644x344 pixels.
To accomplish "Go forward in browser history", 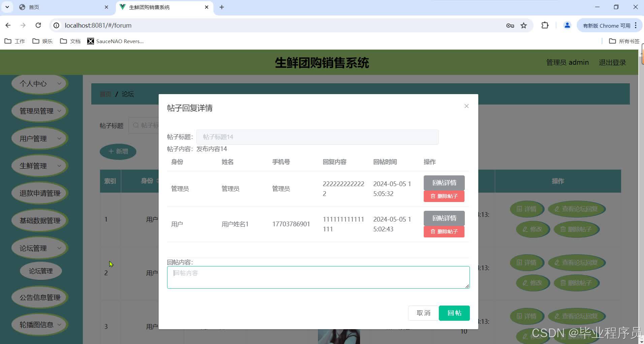I will (x=23, y=25).
